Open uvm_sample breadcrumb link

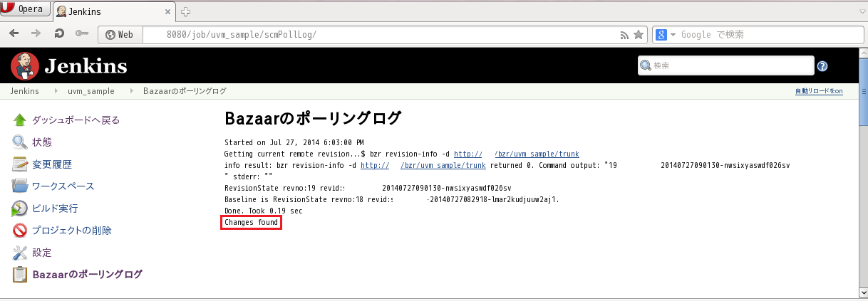coord(91,91)
